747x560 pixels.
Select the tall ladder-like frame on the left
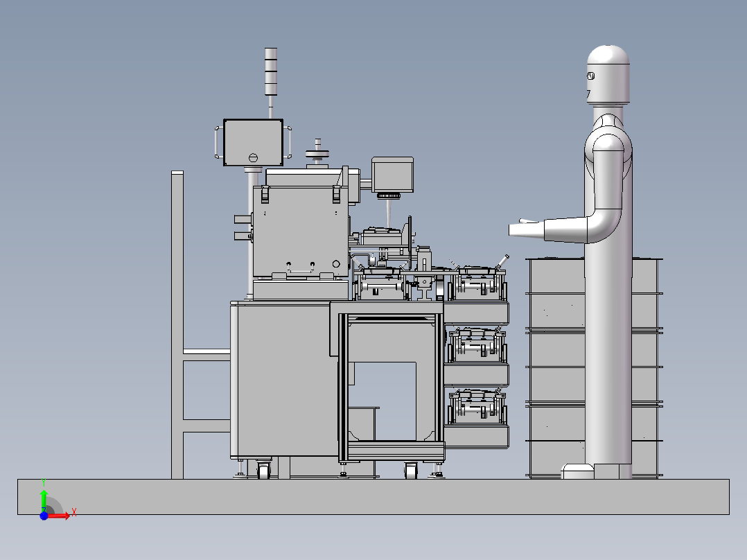(177, 325)
